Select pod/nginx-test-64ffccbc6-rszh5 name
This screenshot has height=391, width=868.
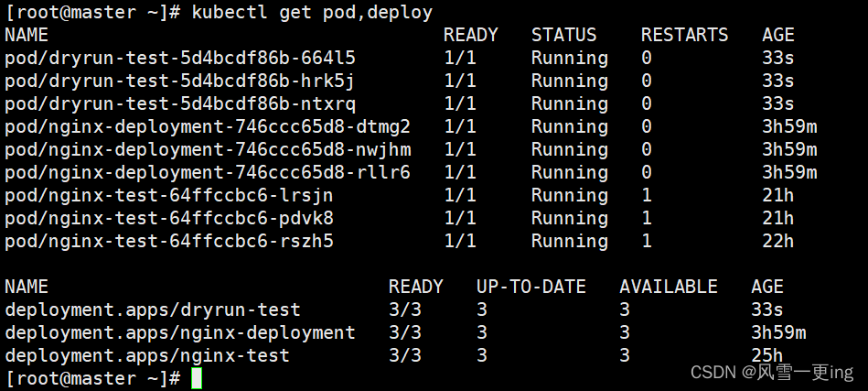click(169, 241)
